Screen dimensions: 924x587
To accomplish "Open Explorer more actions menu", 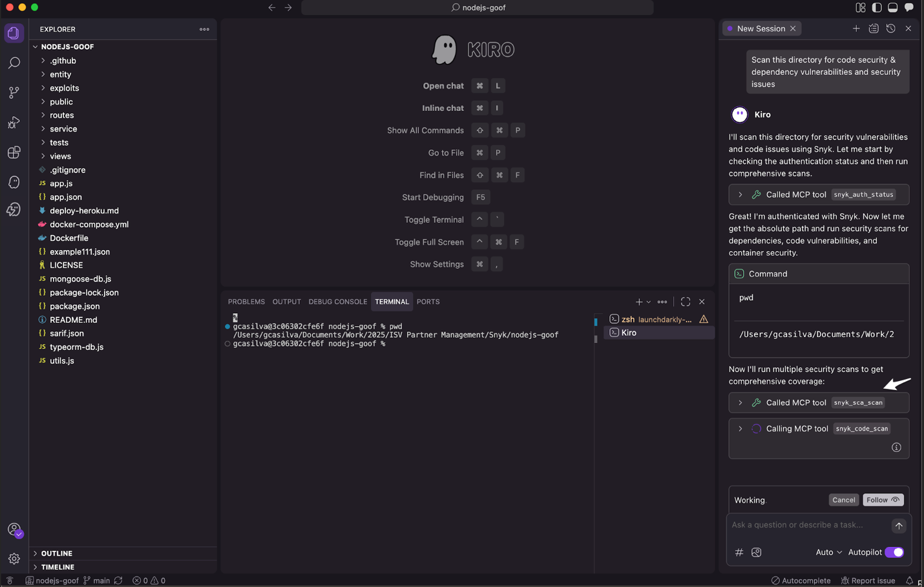I will pos(204,29).
